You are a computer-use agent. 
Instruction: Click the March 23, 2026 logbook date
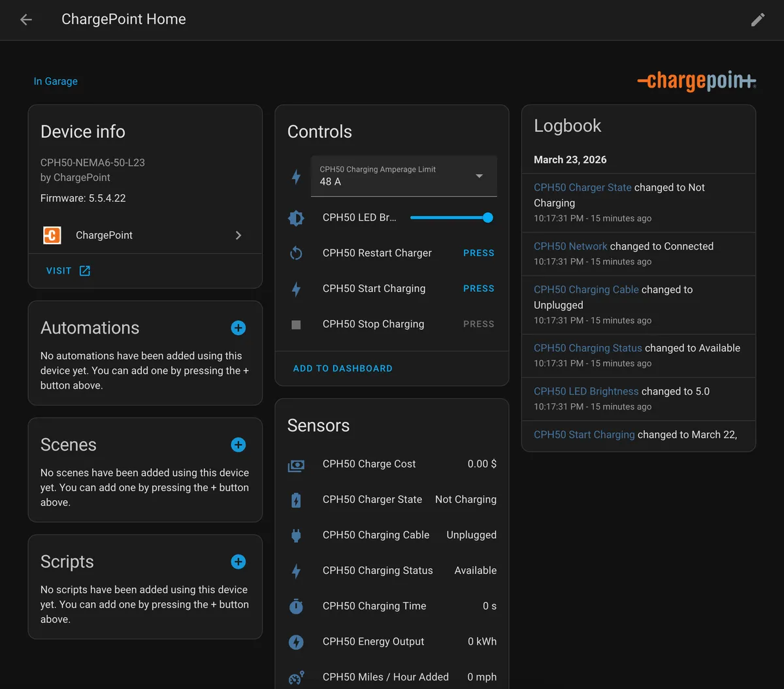[570, 159]
